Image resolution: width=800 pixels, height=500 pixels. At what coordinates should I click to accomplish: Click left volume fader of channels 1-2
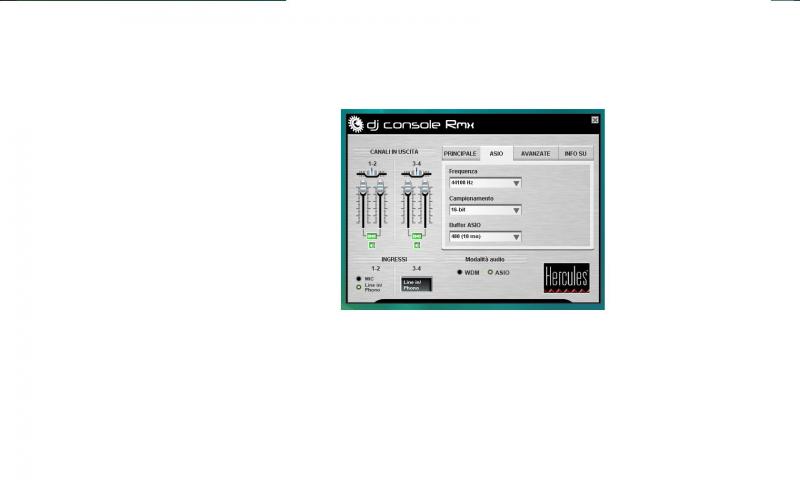(x=363, y=188)
